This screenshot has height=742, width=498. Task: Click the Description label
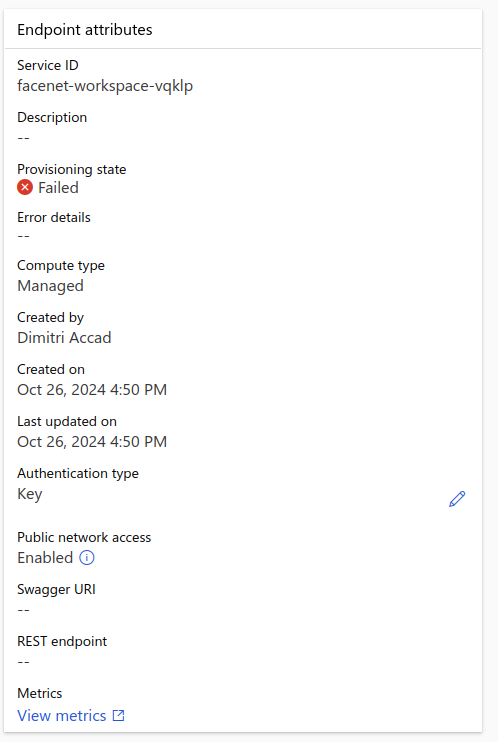click(x=52, y=117)
